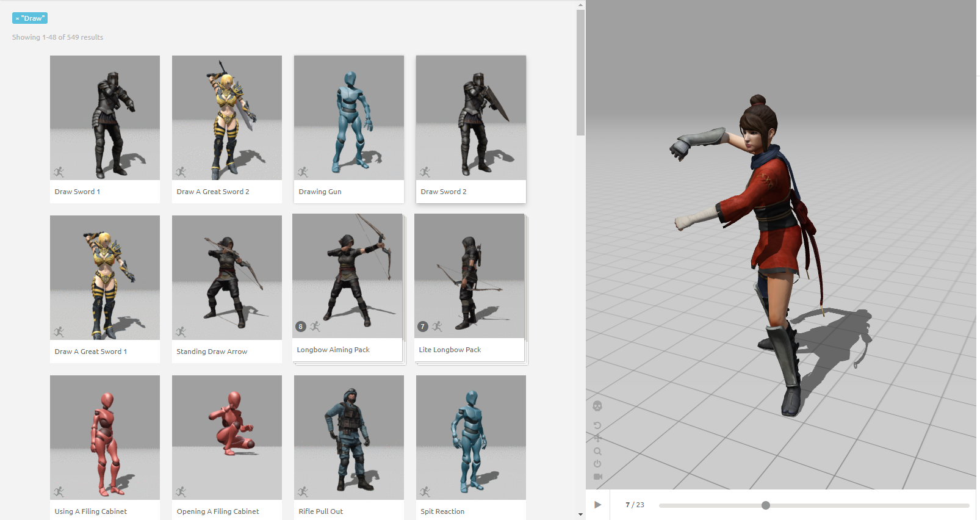Open the Longbow Aiming Pack thumbnail

[x=347, y=276]
